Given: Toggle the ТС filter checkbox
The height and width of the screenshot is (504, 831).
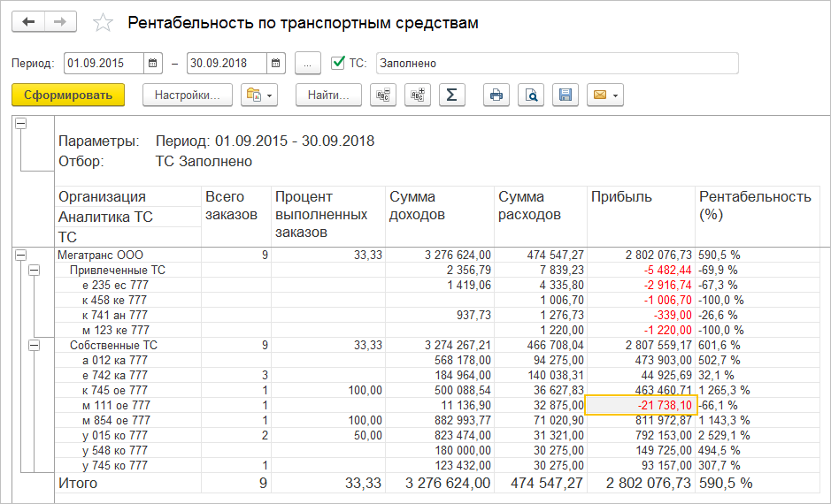Looking at the screenshot, I should click(337, 63).
